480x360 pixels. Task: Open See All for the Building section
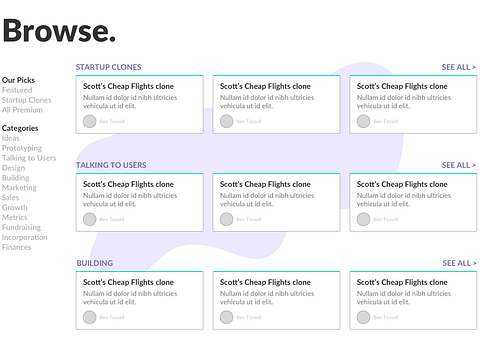point(459,263)
